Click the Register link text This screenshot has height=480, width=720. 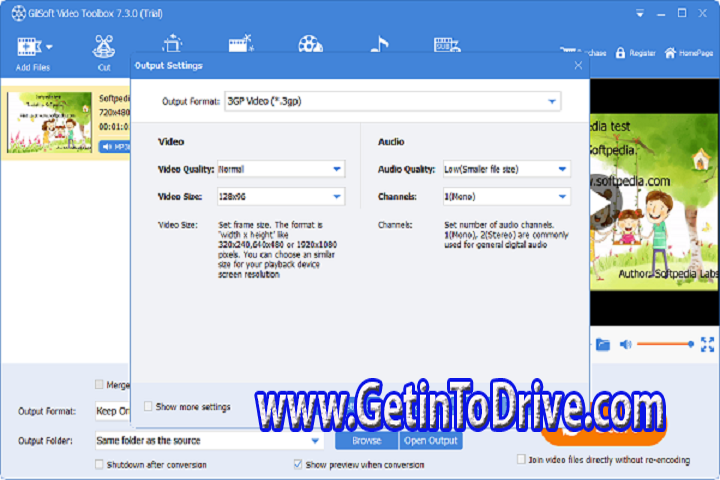coord(642,53)
